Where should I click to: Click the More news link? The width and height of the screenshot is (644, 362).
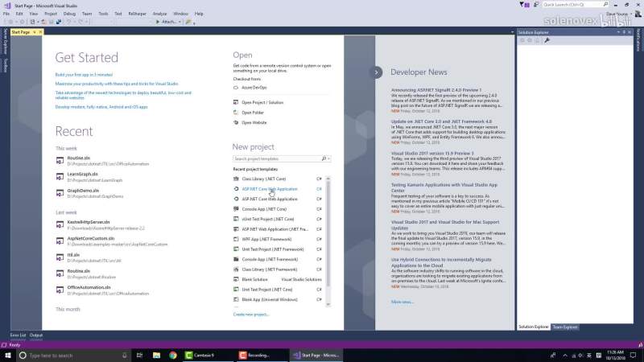click(x=402, y=302)
